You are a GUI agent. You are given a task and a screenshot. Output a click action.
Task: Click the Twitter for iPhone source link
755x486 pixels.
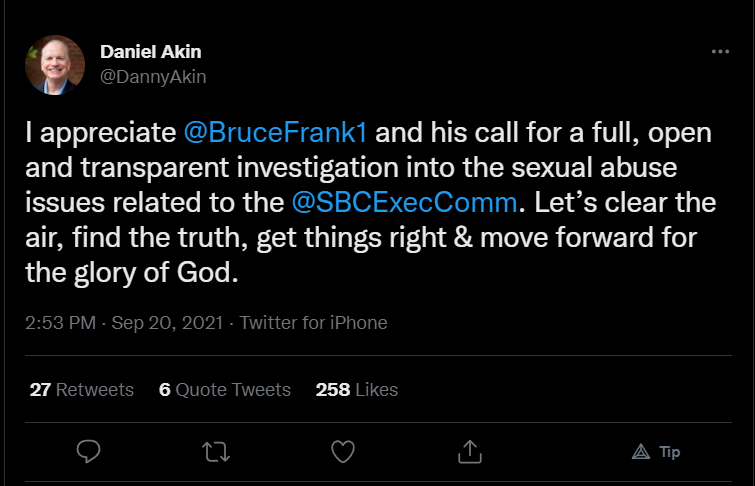(313, 323)
